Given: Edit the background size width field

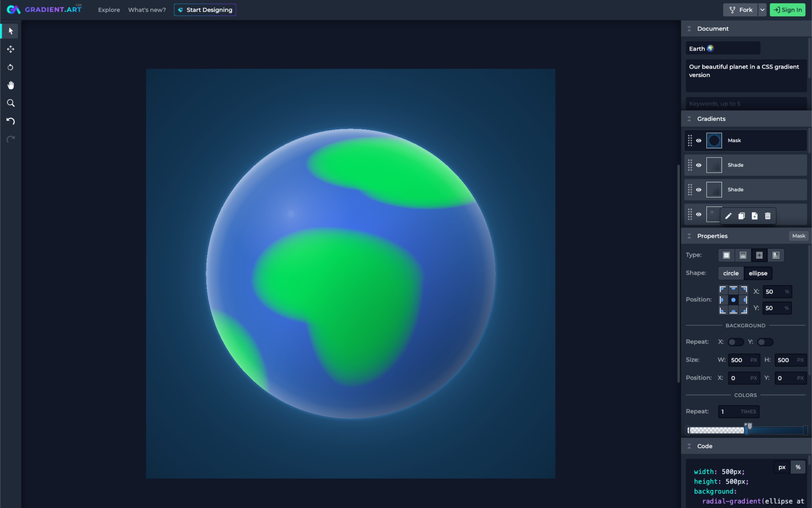Looking at the screenshot, I should click(744, 360).
